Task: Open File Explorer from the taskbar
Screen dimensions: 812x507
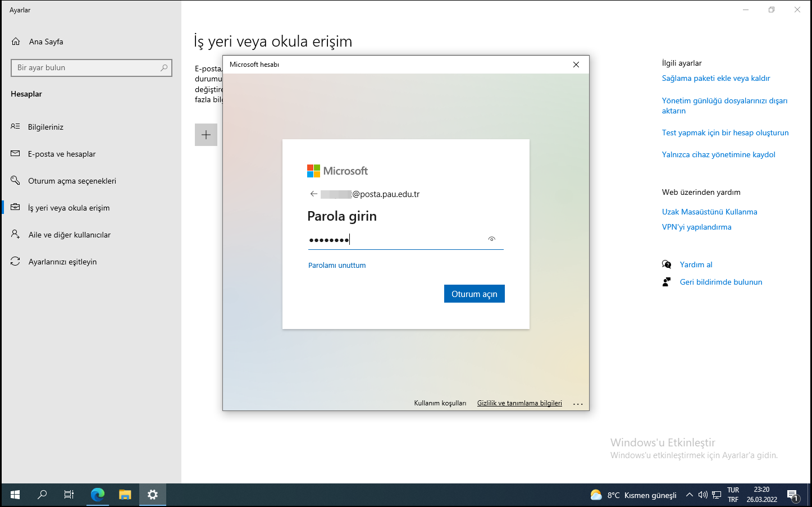Action: [x=125, y=495]
